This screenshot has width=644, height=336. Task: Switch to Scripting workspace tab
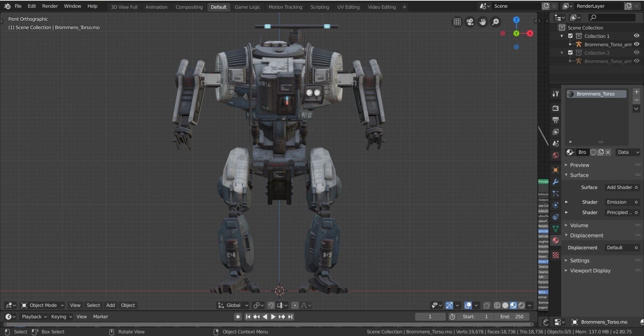[320, 7]
